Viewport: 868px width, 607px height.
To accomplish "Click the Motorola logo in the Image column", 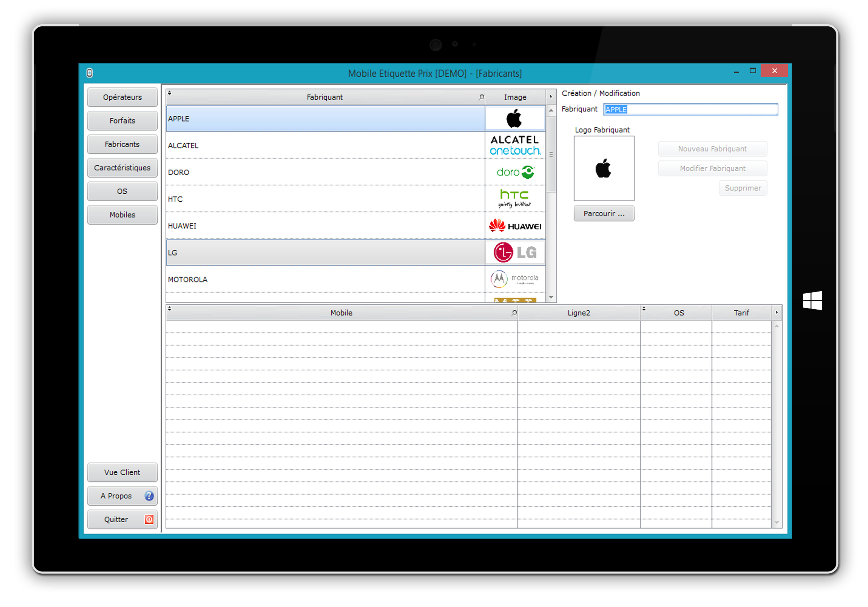I will tap(515, 279).
